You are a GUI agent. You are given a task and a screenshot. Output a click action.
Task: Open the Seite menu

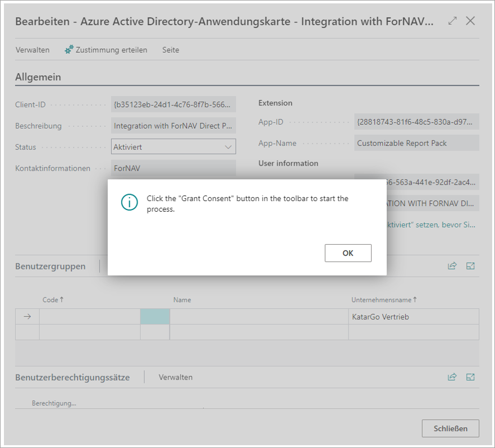[x=171, y=50]
